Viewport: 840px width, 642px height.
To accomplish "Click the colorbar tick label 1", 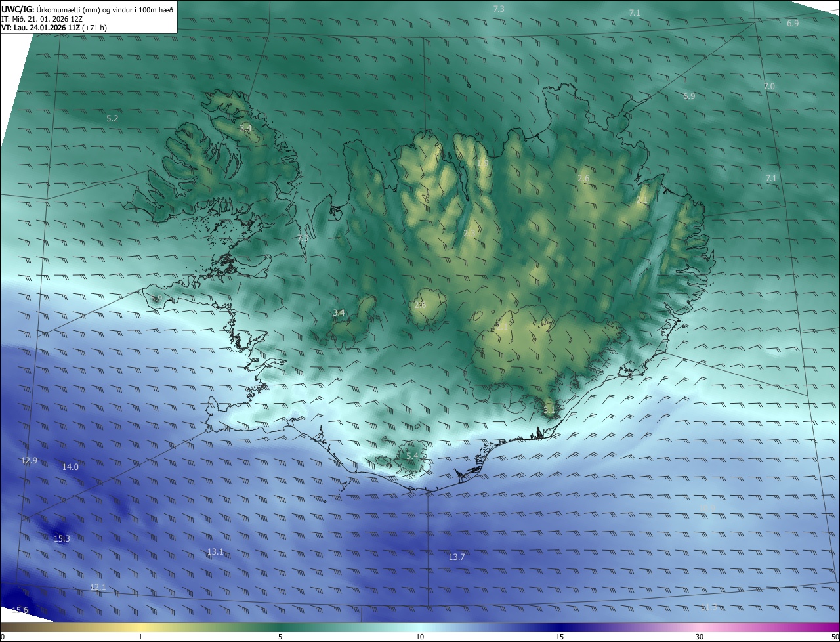I will pyautogui.click(x=140, y=637).
